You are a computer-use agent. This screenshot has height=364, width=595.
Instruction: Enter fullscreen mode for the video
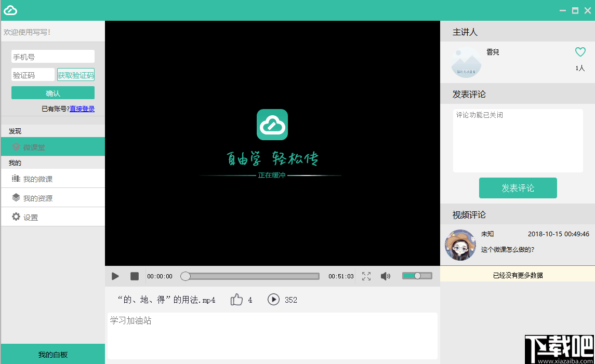click(x=366, y=276)
